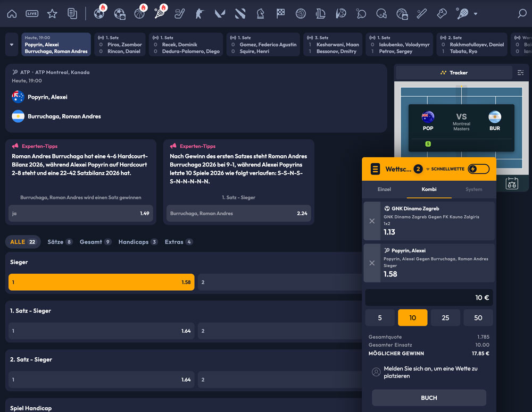This screenshot has width=532, height=412.
Task: Select the baseball bat sport icon
Action: pos(422,14)
